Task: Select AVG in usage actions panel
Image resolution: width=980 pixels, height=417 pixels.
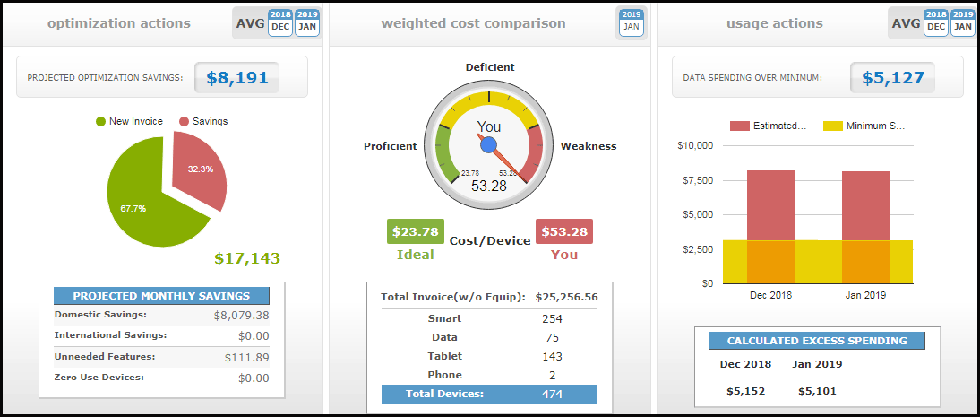Action: coord(906,24)
